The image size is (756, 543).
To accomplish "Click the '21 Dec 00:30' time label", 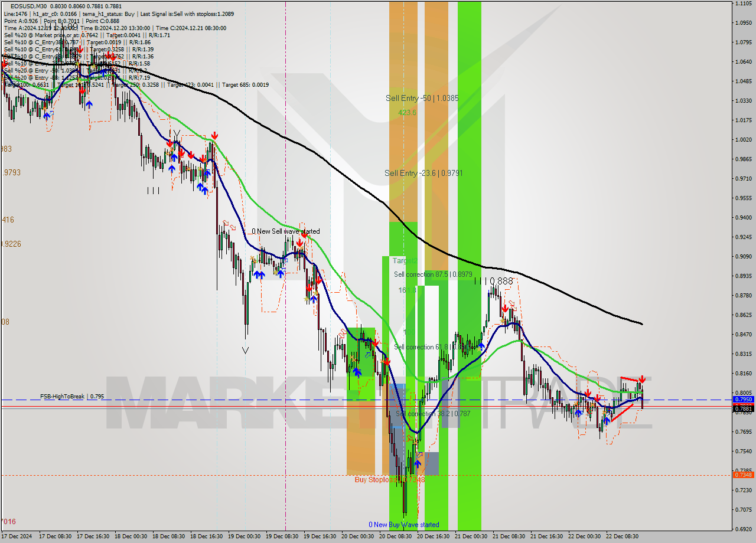I will (471, 537).
